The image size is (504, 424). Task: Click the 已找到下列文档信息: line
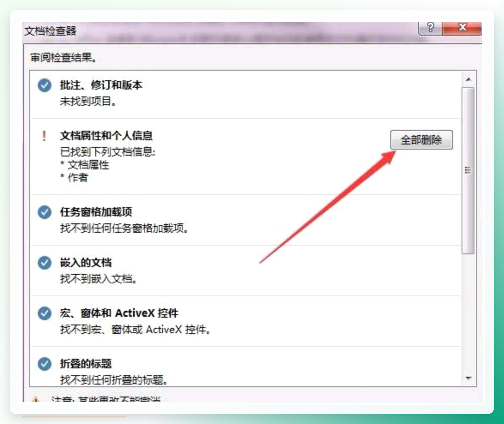108,152
